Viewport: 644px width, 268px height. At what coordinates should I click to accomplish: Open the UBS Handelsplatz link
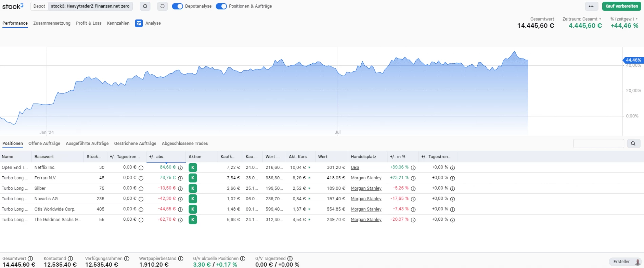click(x=355, y=167)
